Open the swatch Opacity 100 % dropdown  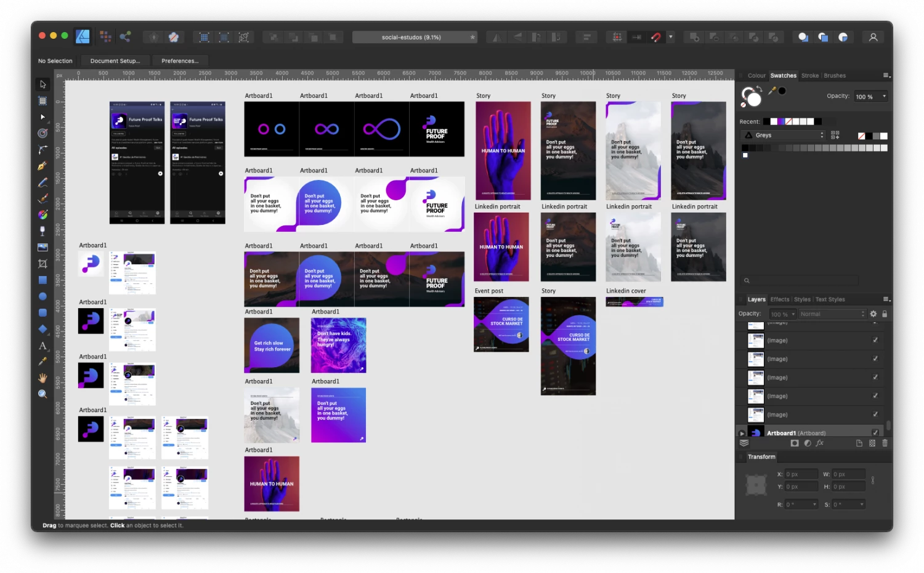point(870,97)
